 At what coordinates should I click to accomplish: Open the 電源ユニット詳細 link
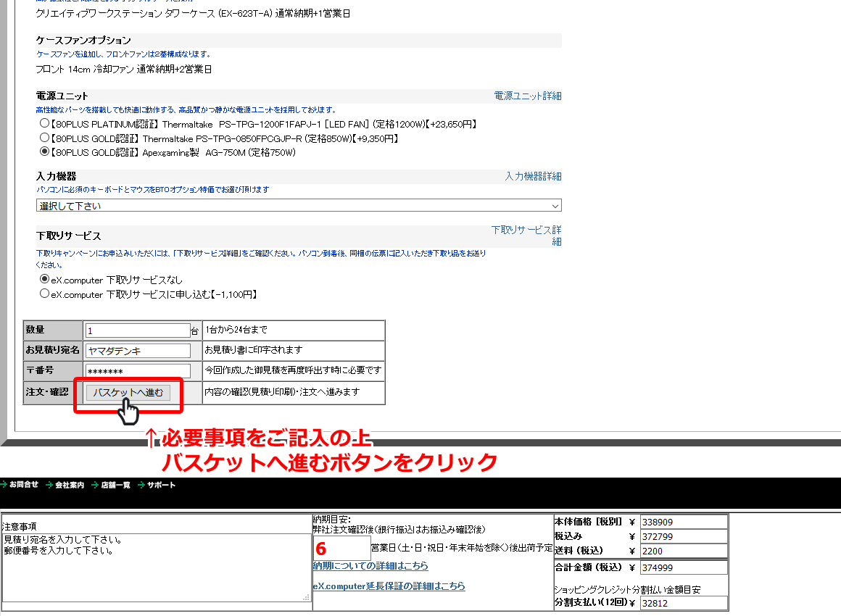coord(526,95)
